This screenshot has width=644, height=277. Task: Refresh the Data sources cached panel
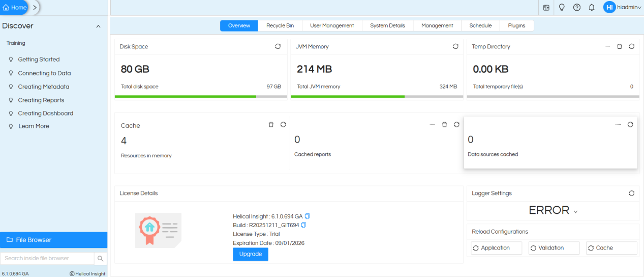630,124
